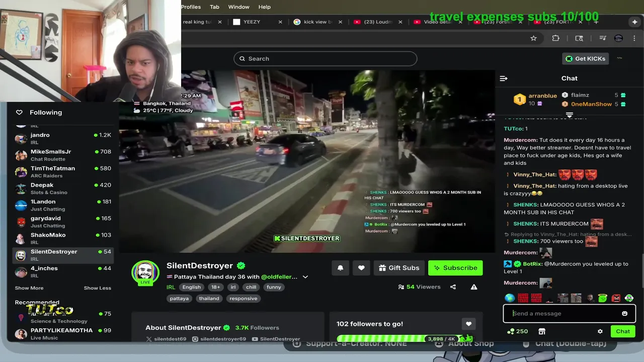Click the report warning triangle icon
644x362 pixels.
coord(474,287)
